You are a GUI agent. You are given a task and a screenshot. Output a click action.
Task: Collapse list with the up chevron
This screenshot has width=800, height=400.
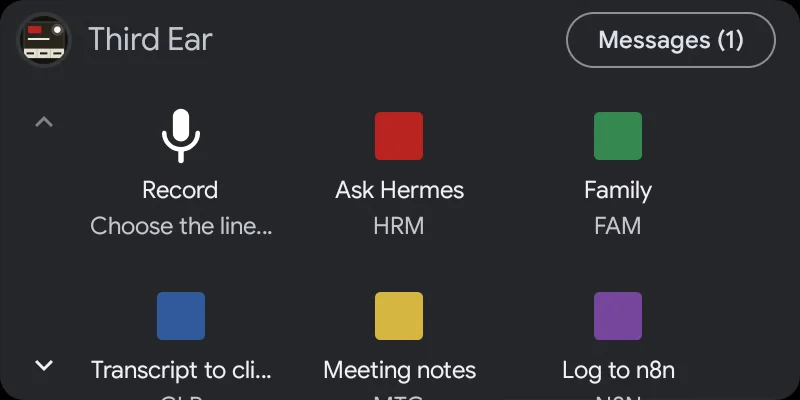(x=44, y=122)
